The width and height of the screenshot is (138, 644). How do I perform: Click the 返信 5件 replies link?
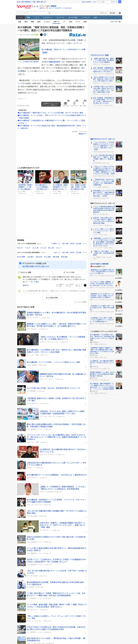26,285
